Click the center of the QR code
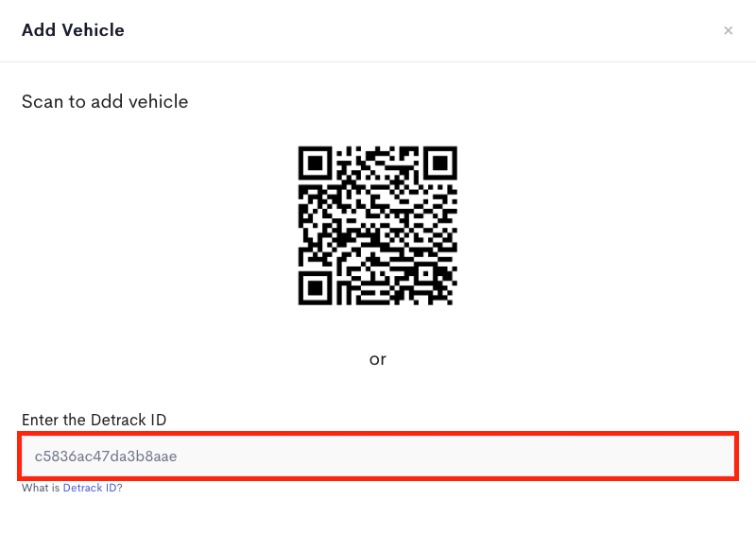756x534 pixels. pyautogui.click(x=377, y=225)
